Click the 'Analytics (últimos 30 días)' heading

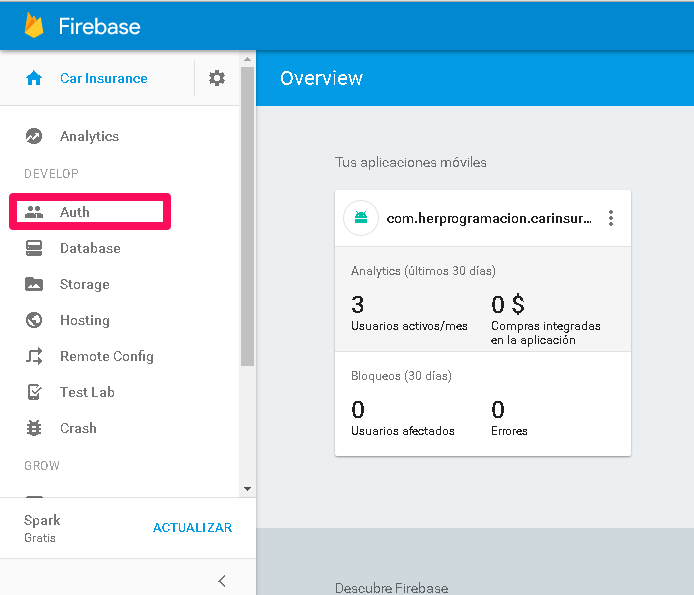(x=423, y=271)
